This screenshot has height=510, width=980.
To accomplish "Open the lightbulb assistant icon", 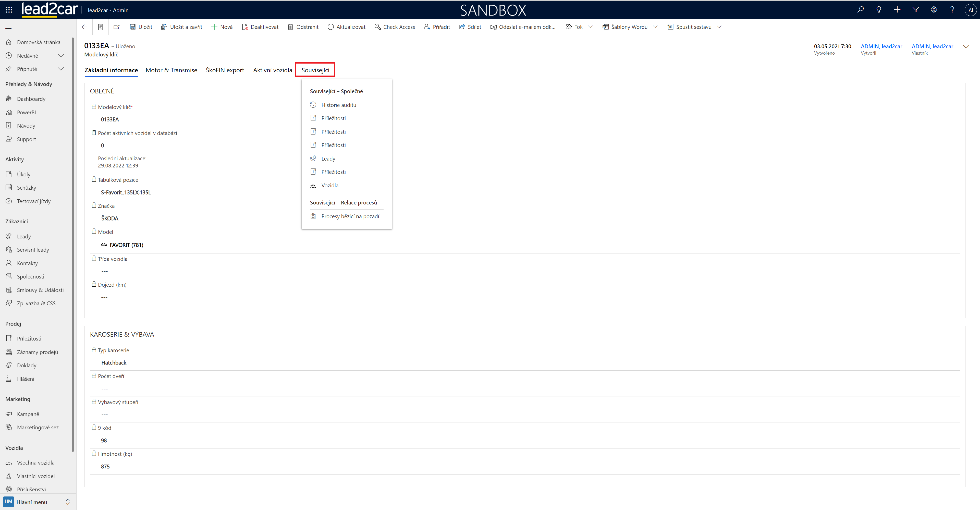I will (878, 10).
